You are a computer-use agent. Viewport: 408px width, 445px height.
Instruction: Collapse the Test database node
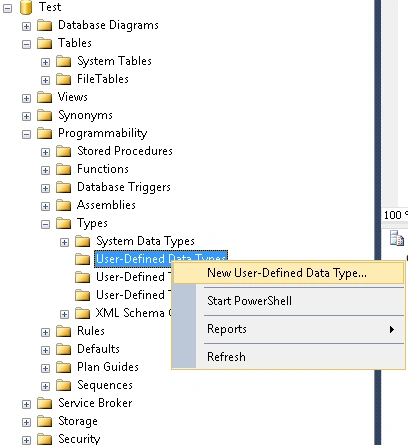click(7, 8)
